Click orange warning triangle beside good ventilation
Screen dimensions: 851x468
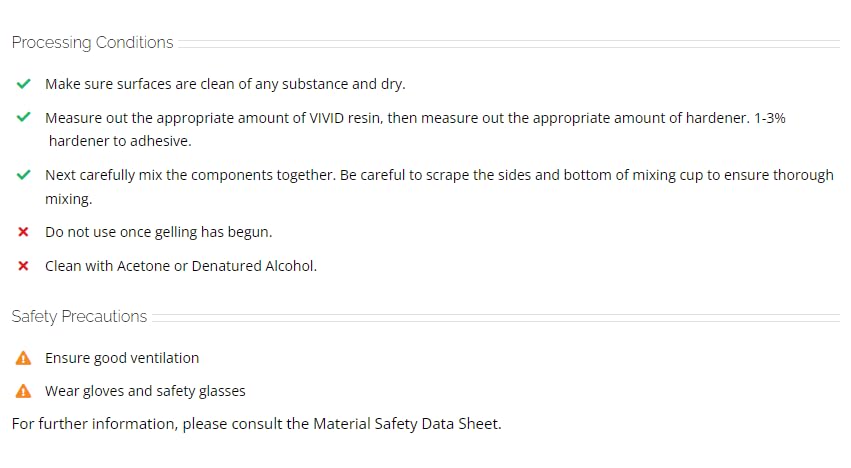[23, 358]
